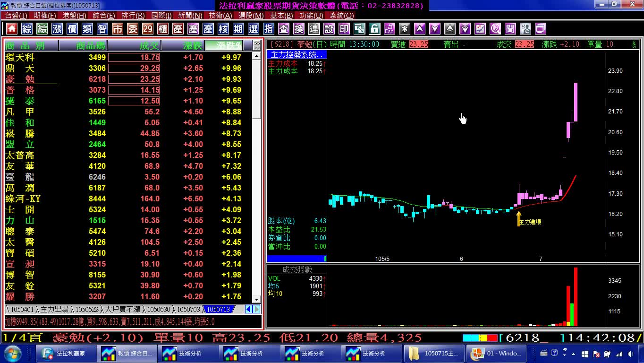Click the purple chart analysis toolbar icon
644x363 pixels.
click(x=480, y=29)
